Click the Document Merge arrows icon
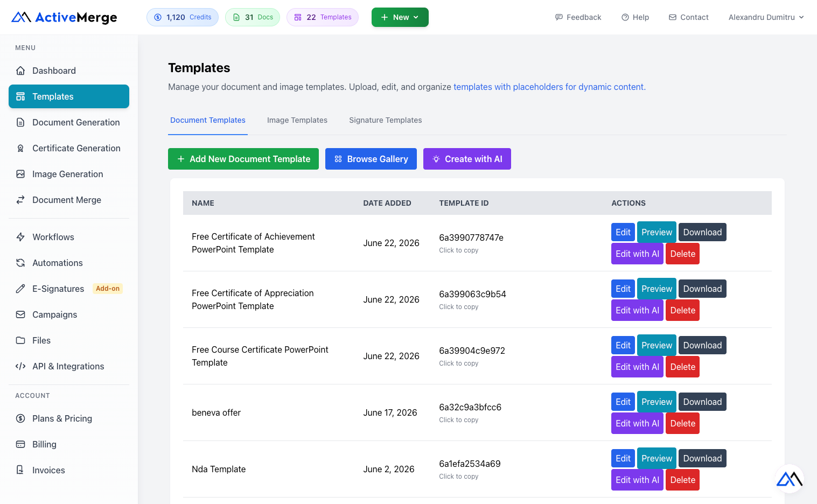 click(20, 200)
